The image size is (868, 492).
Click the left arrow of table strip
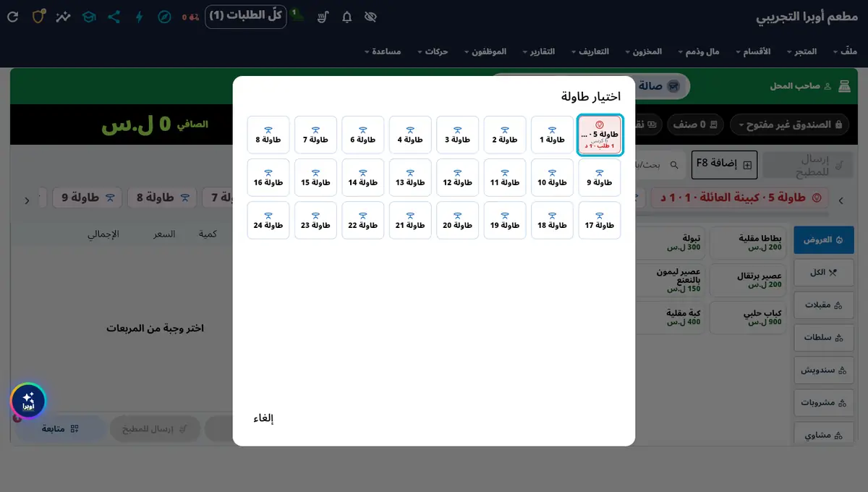pyautogui.click(x=27, y=200)
